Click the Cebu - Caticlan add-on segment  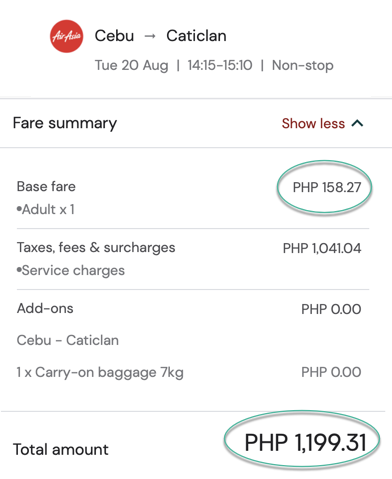coord(68,340)
